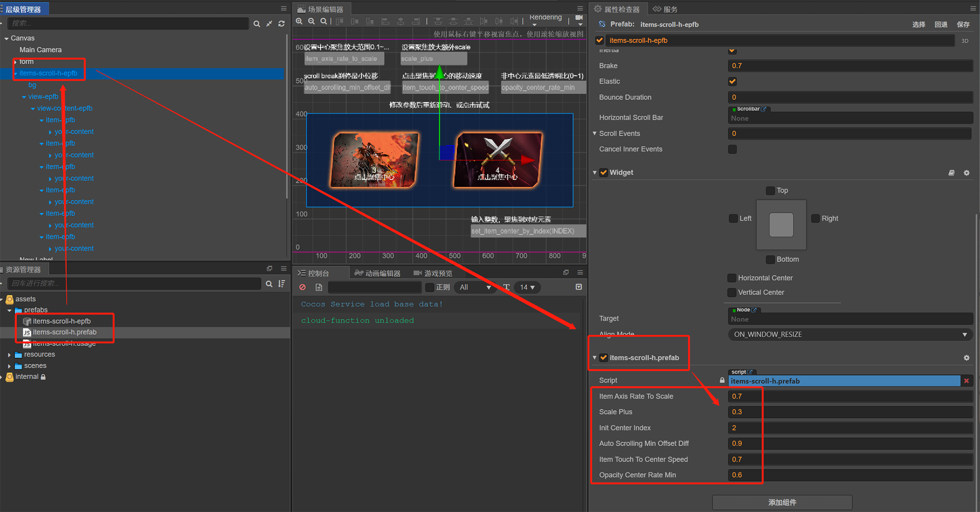Switch to the 服务 tab
This screenshot has height=512, width=980.
[666, 9]
